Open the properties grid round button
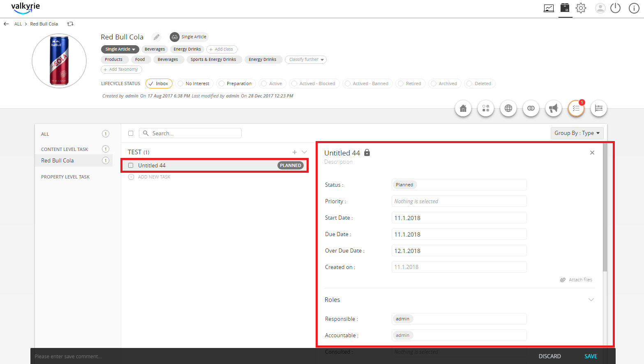Image resolution: width=644 pixels, height=364 pixels. 486,108
